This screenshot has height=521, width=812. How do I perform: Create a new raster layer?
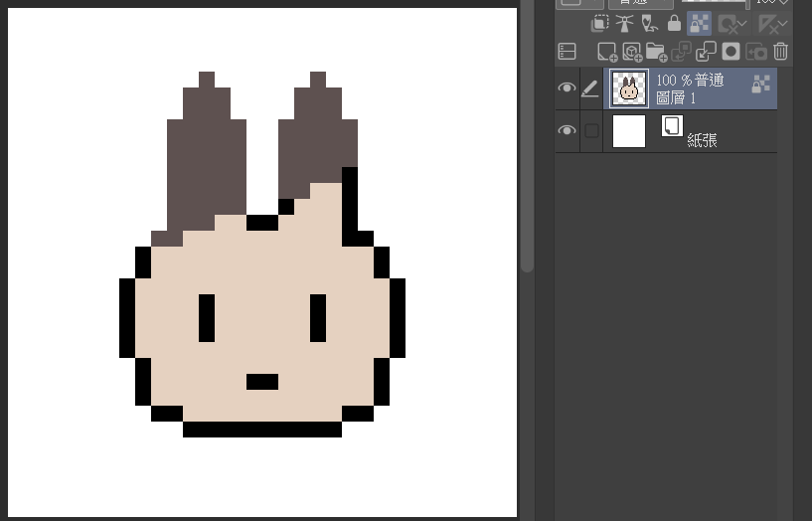[x=607, y=52]
